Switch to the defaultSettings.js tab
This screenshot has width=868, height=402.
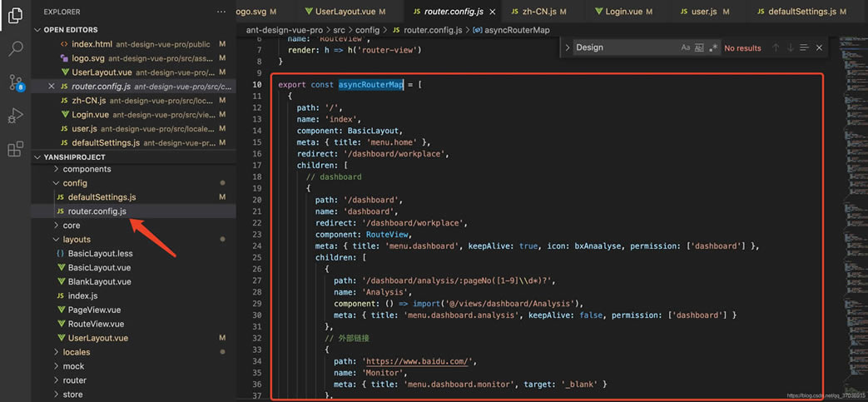pos(802,12)
